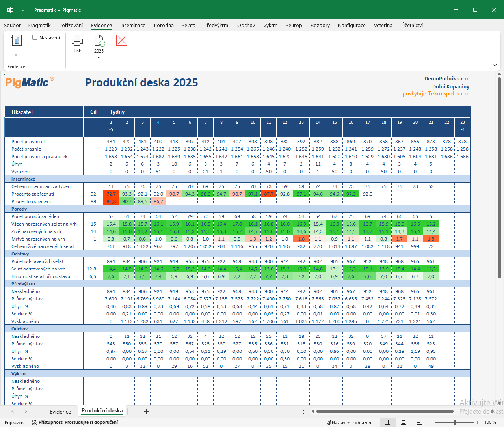This screenshot has height=427, width=504.
Task: Open Quick Access Toolbar customize dropdown
Action: (22, 10)
